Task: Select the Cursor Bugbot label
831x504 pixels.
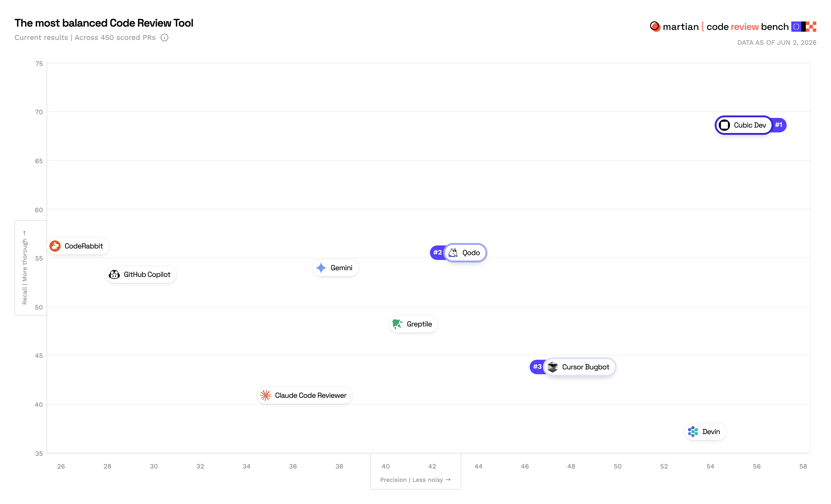Action: pos(580,367)
